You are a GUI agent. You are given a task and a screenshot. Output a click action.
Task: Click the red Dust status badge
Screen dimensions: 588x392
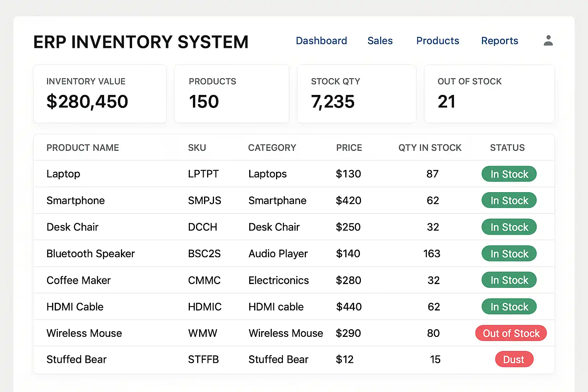point(514,359)
